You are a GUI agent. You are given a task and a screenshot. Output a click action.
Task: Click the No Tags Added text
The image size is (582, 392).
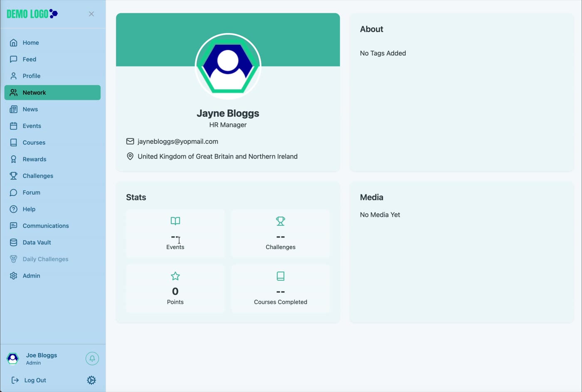[383, 53]
